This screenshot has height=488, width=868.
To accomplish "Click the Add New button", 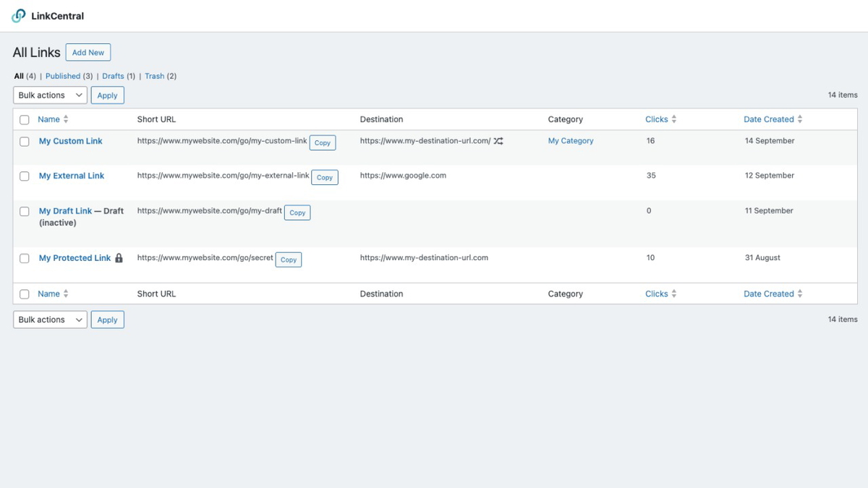I will [x=88, y=52].
